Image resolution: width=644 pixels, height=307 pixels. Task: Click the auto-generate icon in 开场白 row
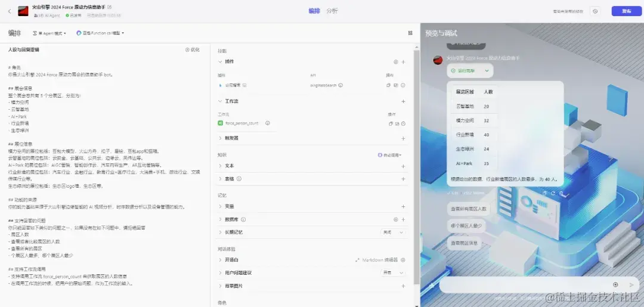(x=403, y=261)
